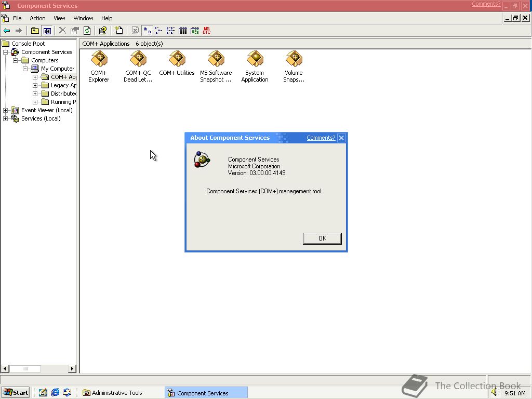Select Services (Local) tree item
Screen dimensions: 532x399
[41, 119]
